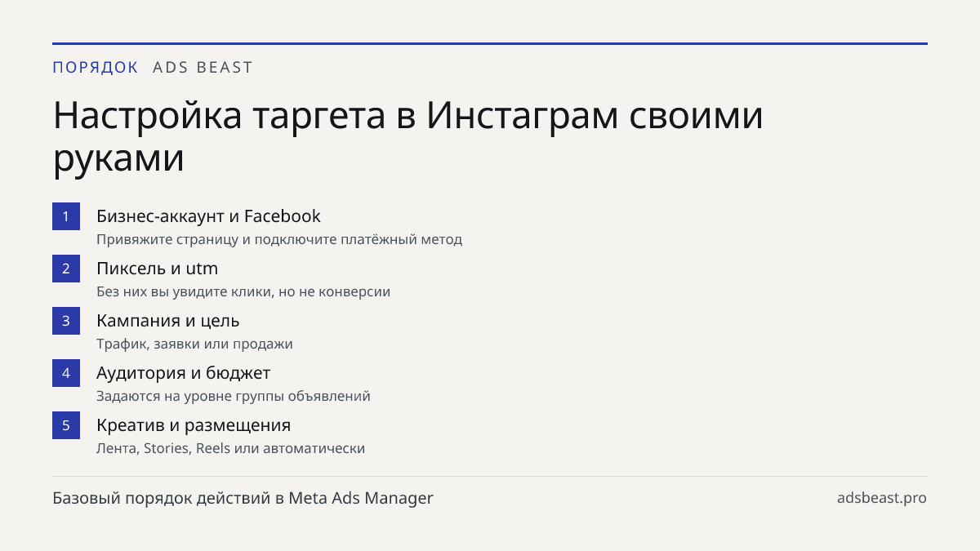Viewport: 980px width, 551px height.
Task: Click heading 'Кампания и цель'
Action: [167, 321]
